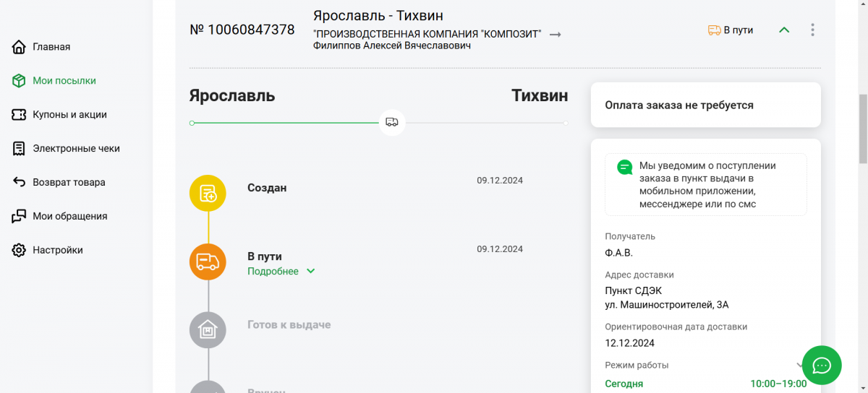
Task: Click the truck marker on route progress line
Action: click(x=391, y=122)
